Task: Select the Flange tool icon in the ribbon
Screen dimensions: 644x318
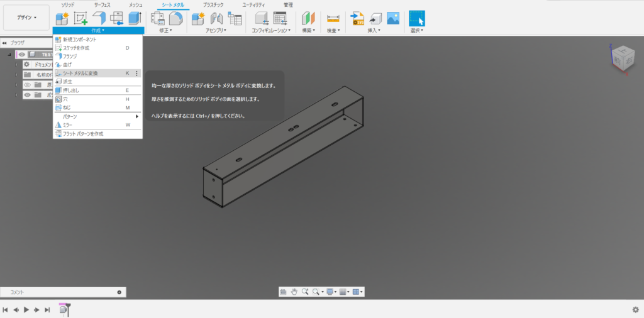Action: [x=99, y=18]
